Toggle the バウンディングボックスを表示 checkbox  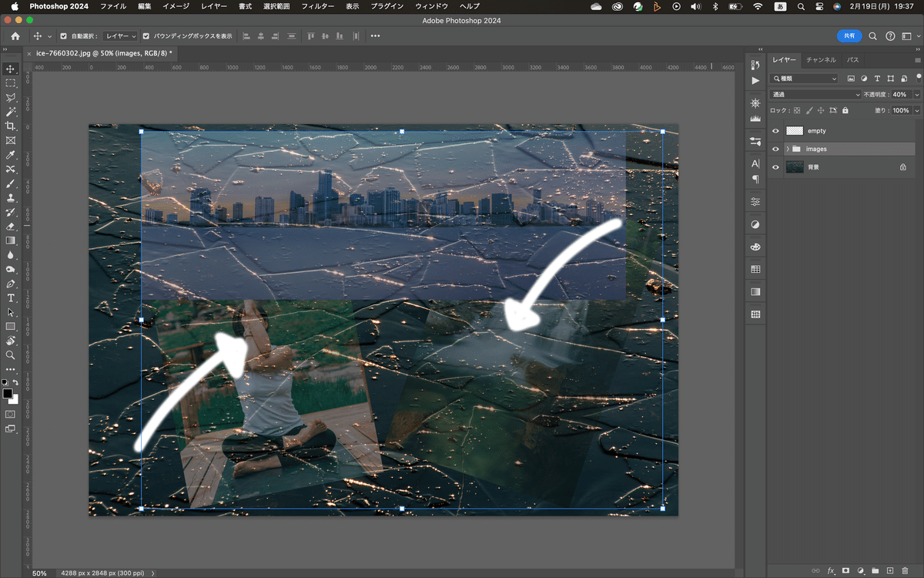146,36
